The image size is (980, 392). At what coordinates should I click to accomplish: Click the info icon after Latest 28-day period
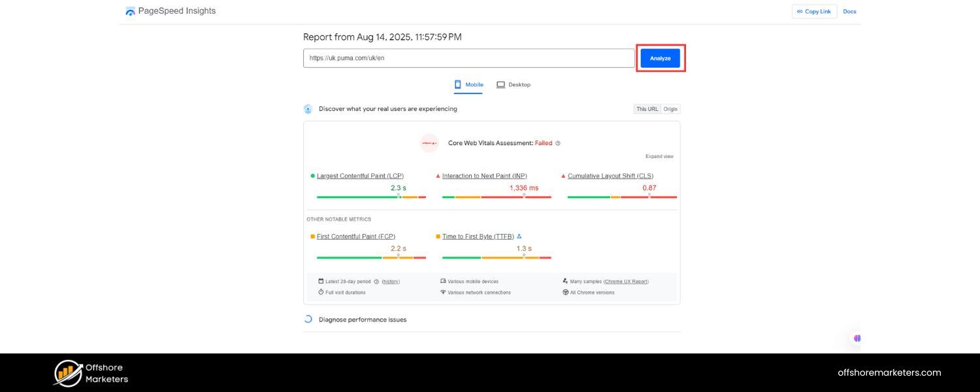(376, 282)
